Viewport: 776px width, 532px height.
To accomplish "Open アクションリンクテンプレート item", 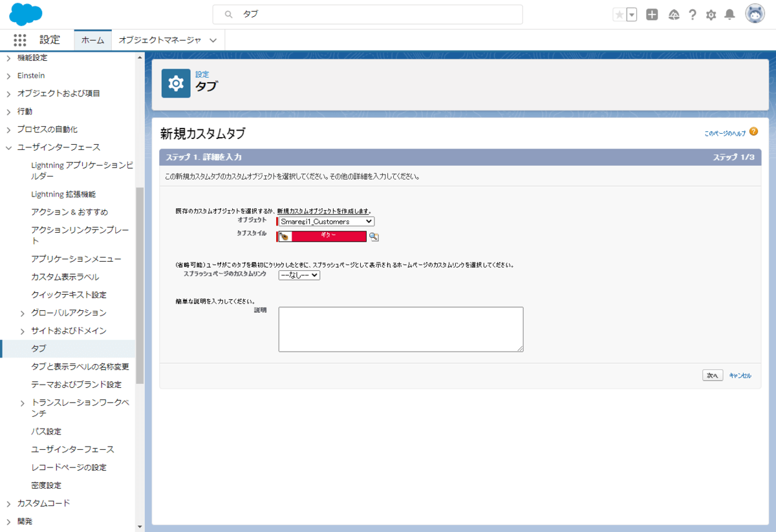I will pyautogui.click(x=80, y=235).
